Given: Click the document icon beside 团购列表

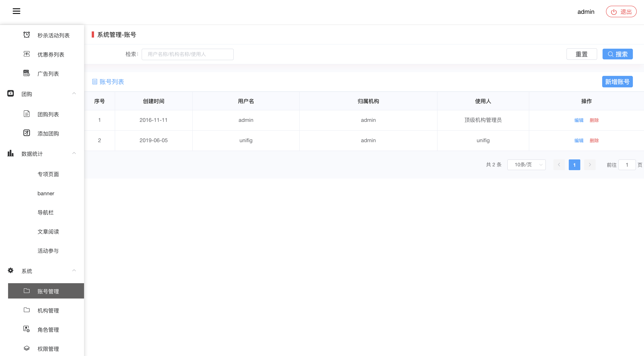Looking at the screenshot, I should 26,114.
